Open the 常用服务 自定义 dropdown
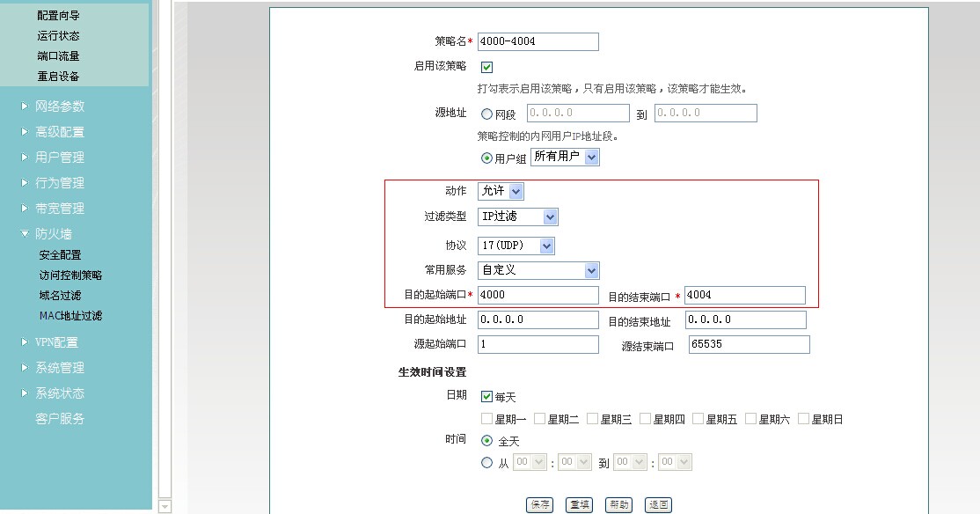Image resolution: width=980 pixels, height=514 pixels. (538, 270)
